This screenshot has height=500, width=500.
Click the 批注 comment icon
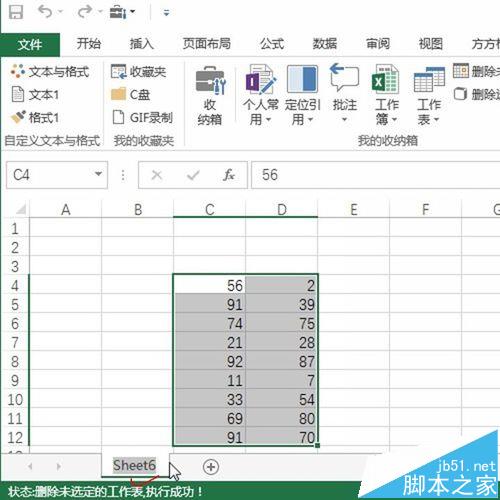tap(344, 77)
